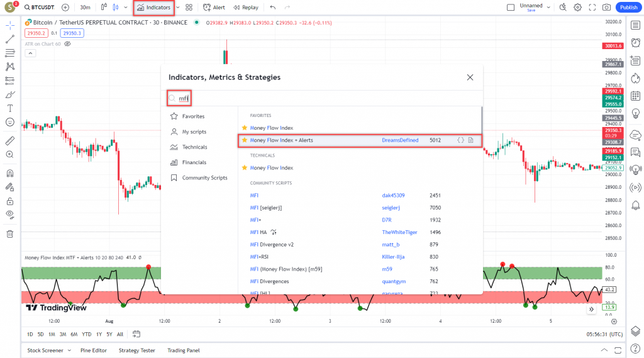The height and width of the screenshot is (358, 644).
Task: Click the blue Publish button
Action: (x=628, y=8)
